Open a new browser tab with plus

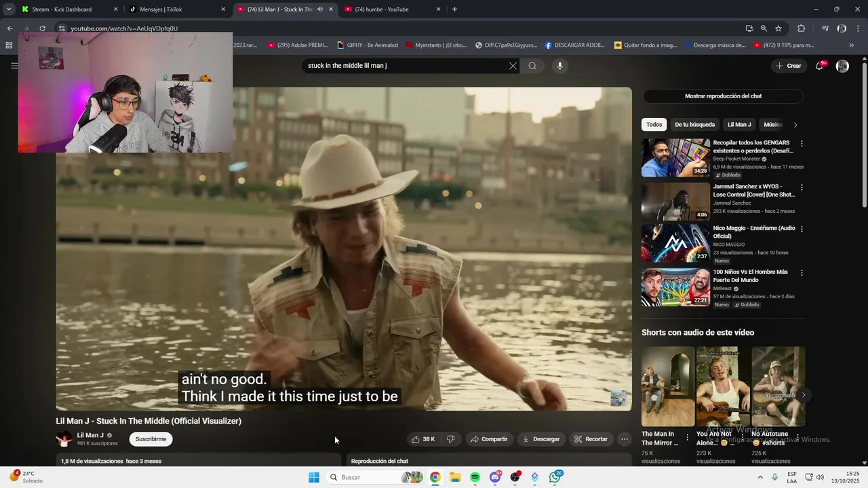tap(454, 9)
